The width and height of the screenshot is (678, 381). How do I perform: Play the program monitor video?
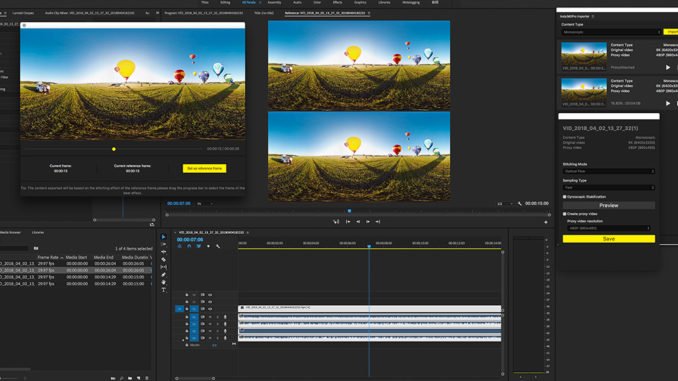pos(368,221)
